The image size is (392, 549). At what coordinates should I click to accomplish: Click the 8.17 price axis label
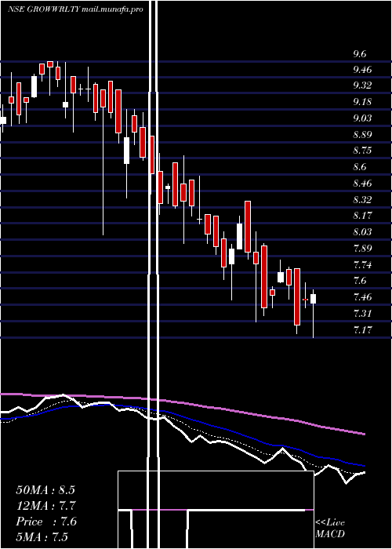point(362,216)
